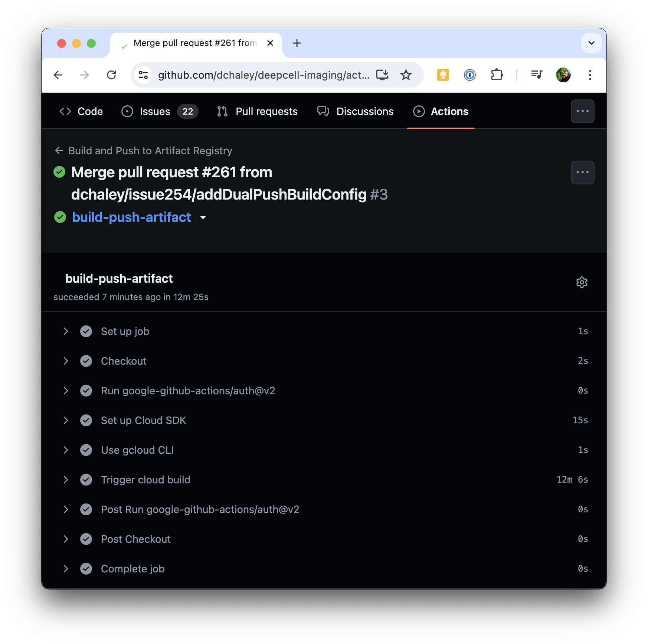Expand the Trigger cloud build step
Screen dimensions: 648x644
click(66, 480)
